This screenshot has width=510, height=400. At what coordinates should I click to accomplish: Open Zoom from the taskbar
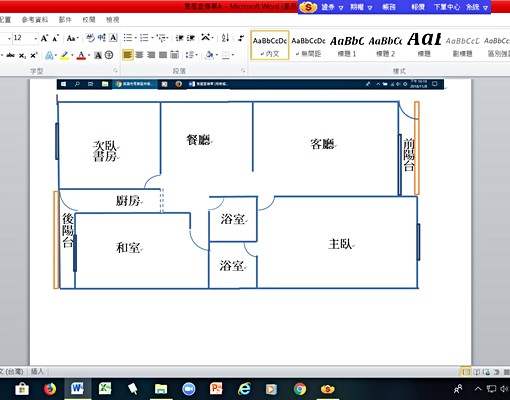click(189, 389)
